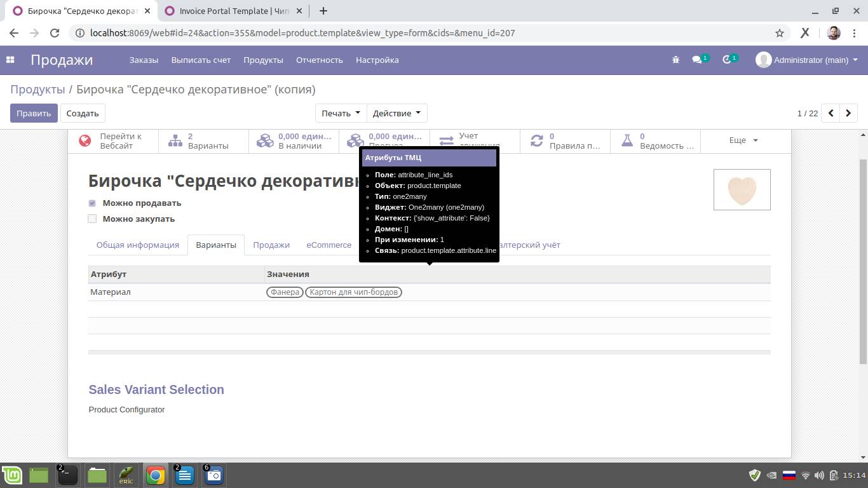Click the globe icon for Перейти к Вебсайт
This screenshot has width=868, height=488.
tap(85, 140)
